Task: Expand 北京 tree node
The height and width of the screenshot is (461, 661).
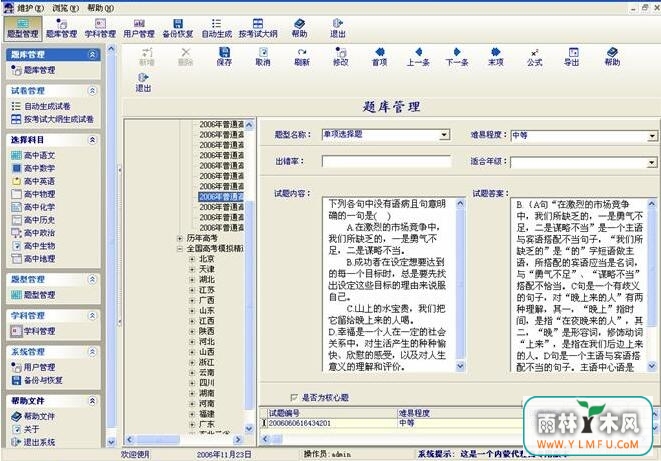Action: coord(192,259)
